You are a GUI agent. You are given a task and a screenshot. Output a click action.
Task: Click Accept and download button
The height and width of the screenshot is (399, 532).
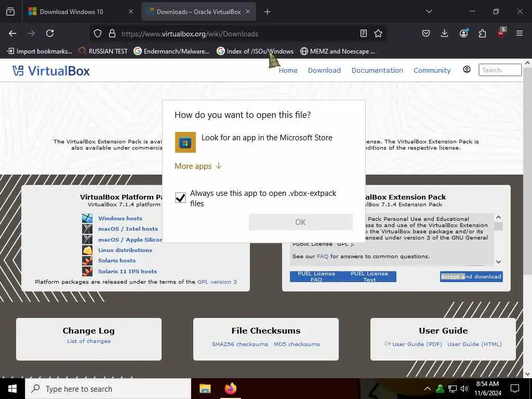471,276
